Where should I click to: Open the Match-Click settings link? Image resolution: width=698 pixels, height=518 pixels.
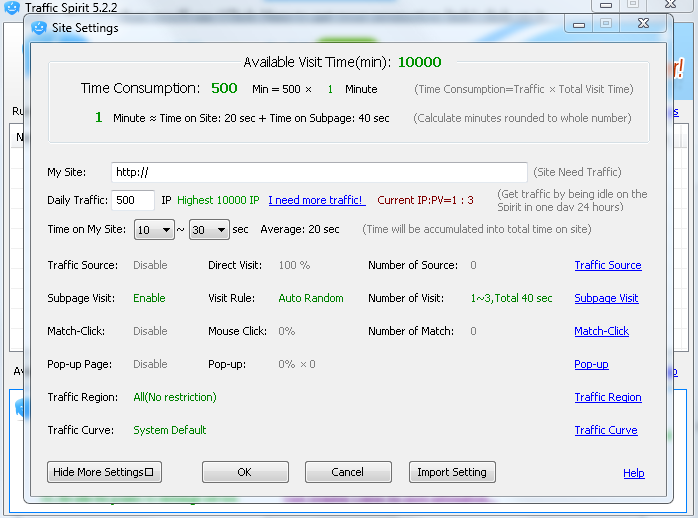(x=601, y=331)
